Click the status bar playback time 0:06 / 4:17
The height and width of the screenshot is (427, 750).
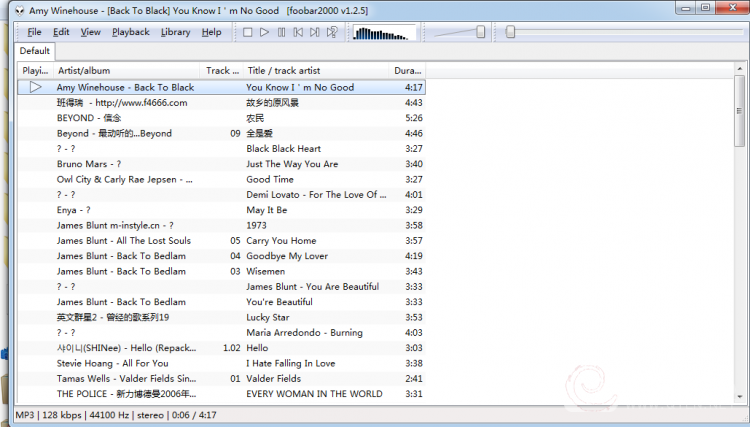pos(194,415)
